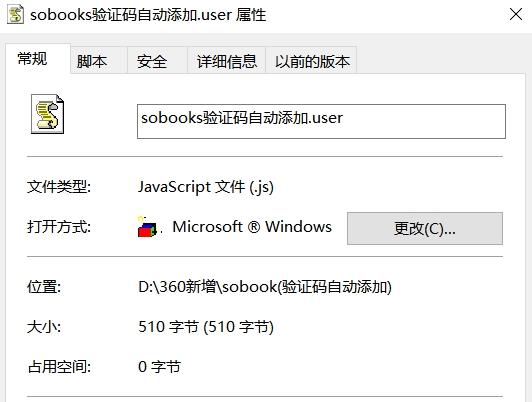Click the script icon in title bar

click(x=15, y=15)
